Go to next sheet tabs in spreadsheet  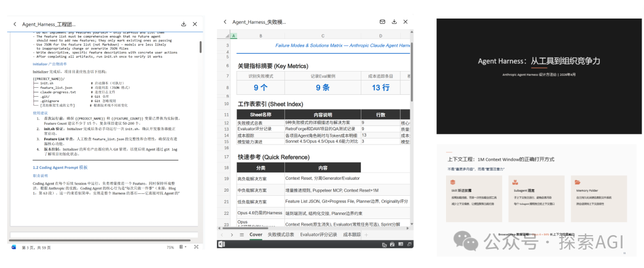(x=231, y=235)
